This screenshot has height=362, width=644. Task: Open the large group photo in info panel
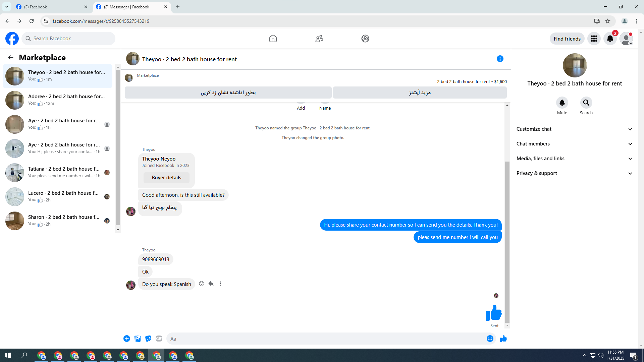[575, 65]
